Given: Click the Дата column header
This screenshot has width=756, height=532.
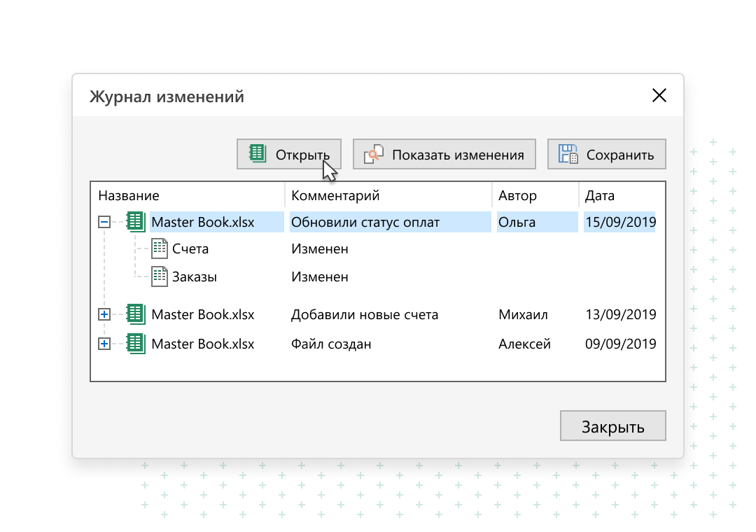Looking at the screenshot, I should tap(600, 196).
